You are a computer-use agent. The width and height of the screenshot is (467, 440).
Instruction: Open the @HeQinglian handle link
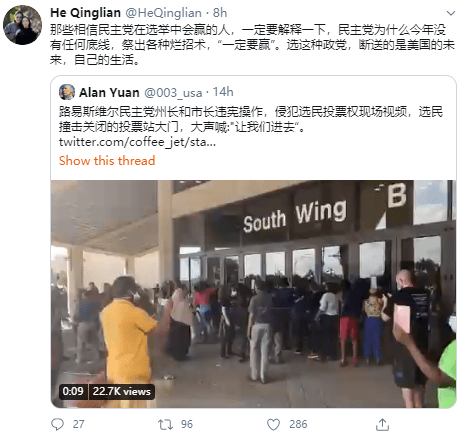[x=163, y=13]
